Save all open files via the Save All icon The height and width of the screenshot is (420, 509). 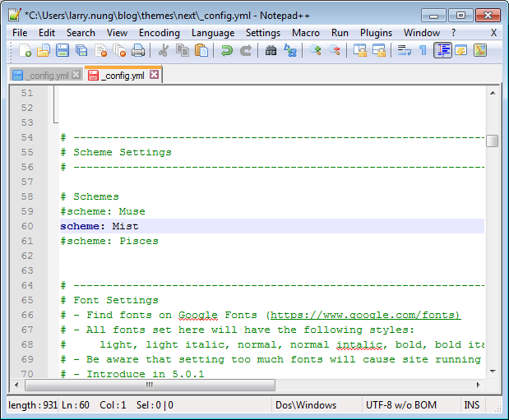pyautogui.click(x=81, y=51)
